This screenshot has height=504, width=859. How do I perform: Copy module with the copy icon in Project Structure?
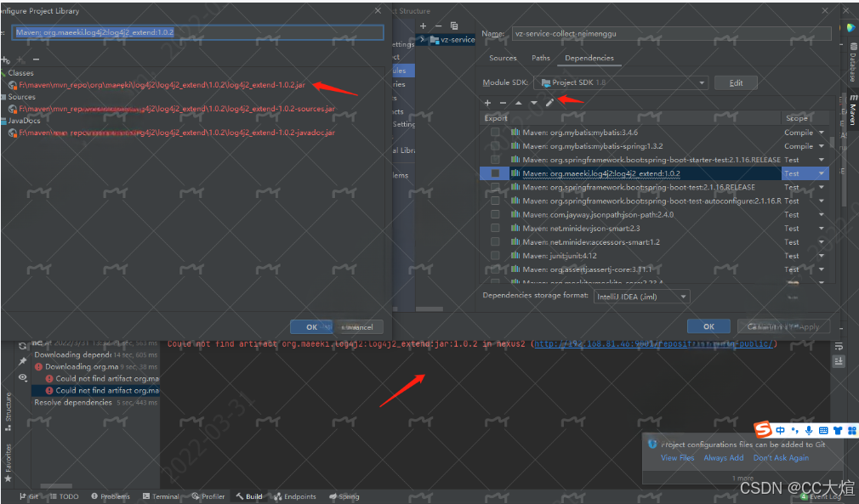pos(454,25)
